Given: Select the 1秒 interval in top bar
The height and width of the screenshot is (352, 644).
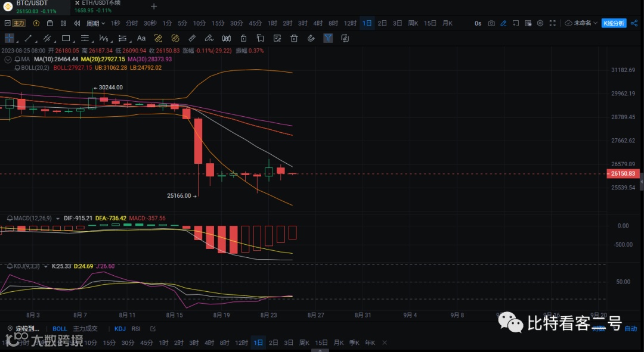Looking at the screenshot, I should tap(116, 23).
